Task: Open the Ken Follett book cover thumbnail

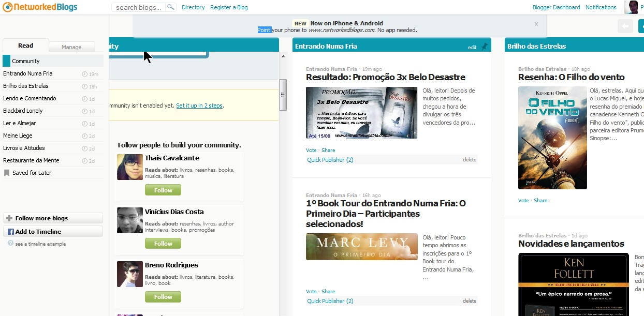Action: click(x=574, y=284)
